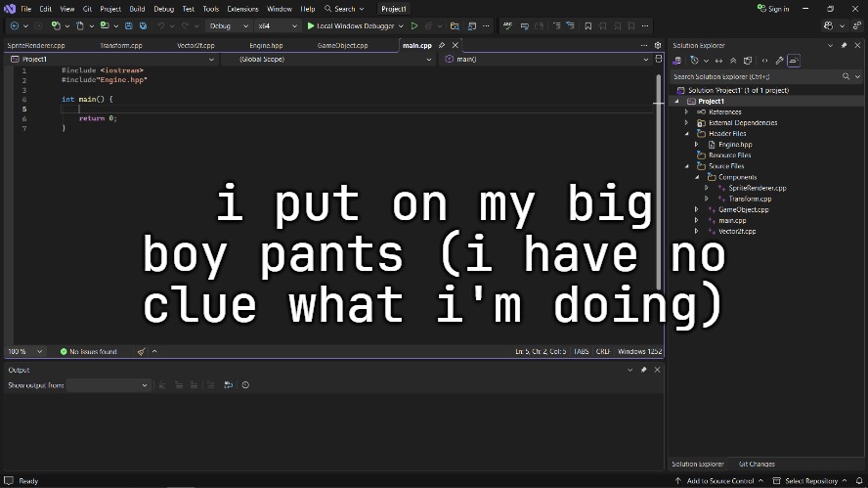Image resolution: width=868 pixels, height=488 pixels.
Task: Click the Undo arrow in the toolbar
Action: click(160, 26)
